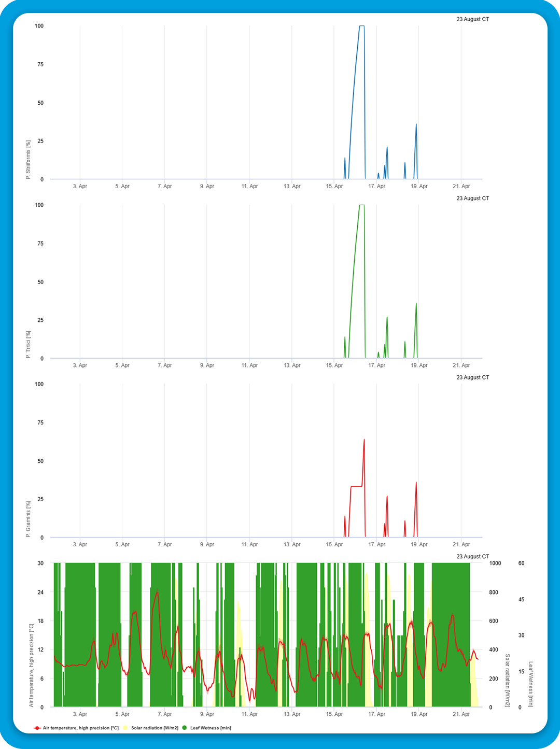The height and width of the screenshot is (749, 560).
Task: Click the P. Graminis [%] axis title
Action: point(29,519)
